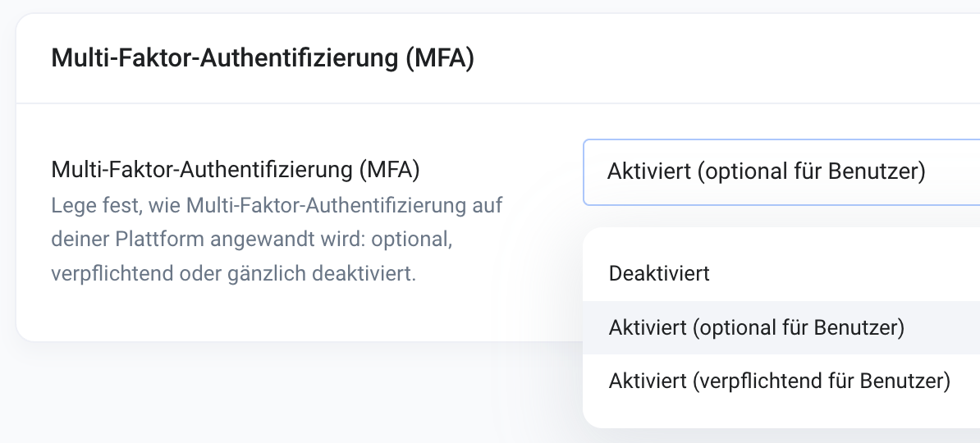Select the "Deaktiviert" option
This screenshot has height=443, width=980.
pyautogui.click(x=659, y=273)
